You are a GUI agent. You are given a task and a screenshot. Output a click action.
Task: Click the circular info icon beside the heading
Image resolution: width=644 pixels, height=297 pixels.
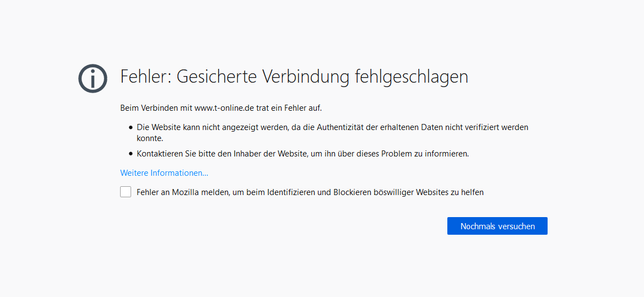point(93,78)
